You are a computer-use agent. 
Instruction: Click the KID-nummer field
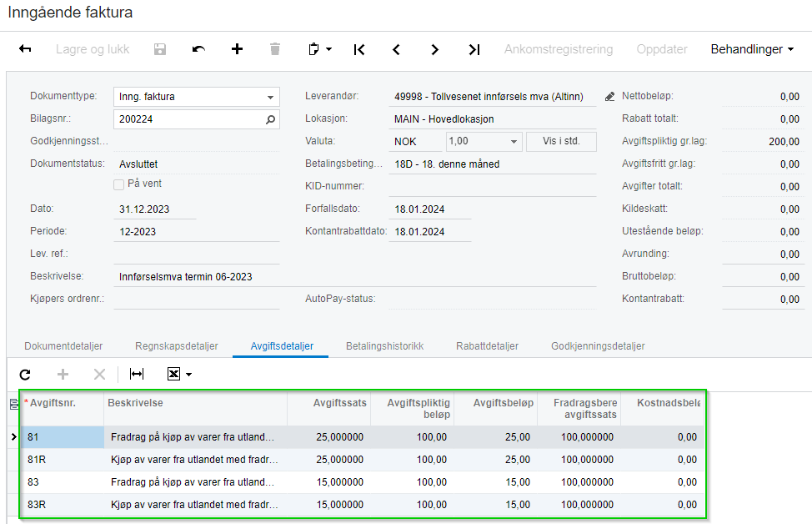493,187
